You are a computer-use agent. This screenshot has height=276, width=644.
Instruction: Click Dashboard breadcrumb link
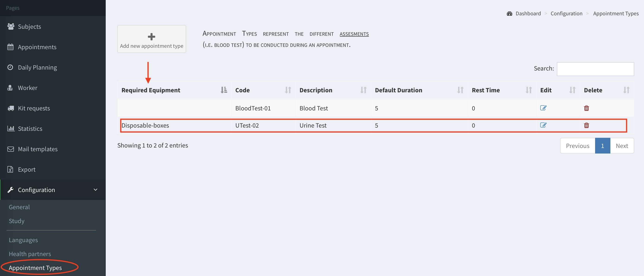[x=528, y=13]
